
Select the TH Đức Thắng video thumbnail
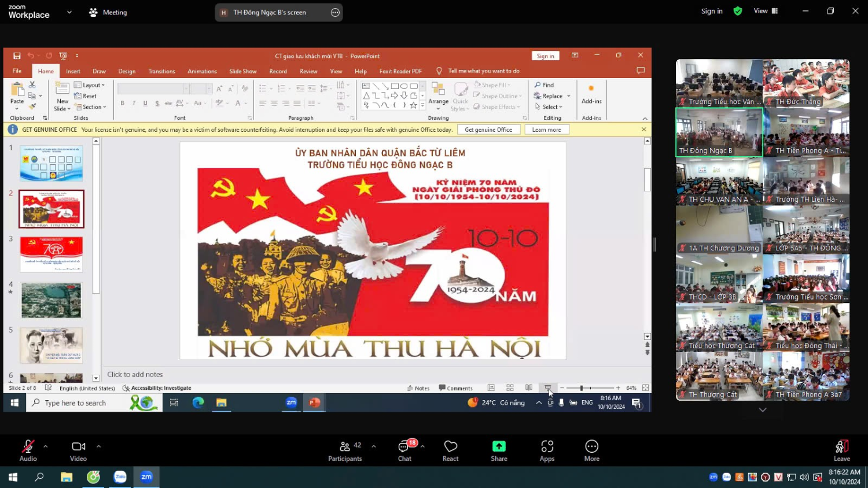point(806,83)
